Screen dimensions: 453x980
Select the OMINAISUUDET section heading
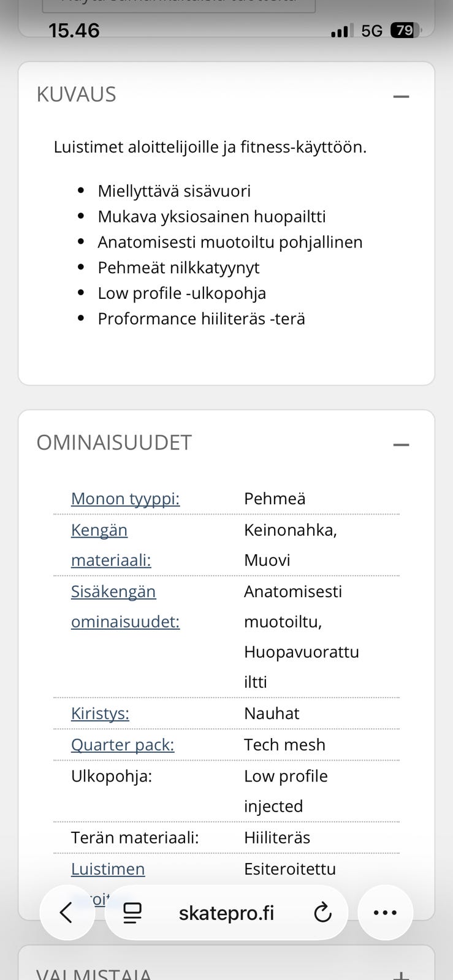(114, 442)
